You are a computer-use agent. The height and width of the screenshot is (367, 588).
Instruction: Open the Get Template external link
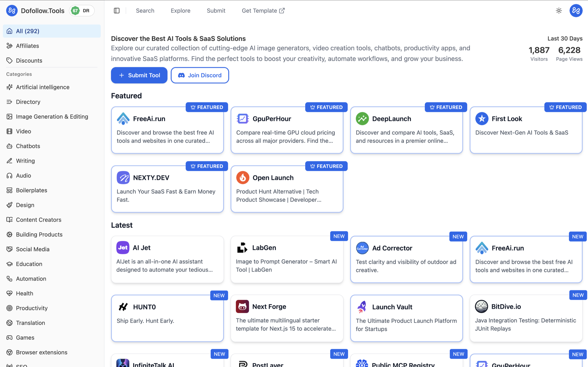click(263, 11)
